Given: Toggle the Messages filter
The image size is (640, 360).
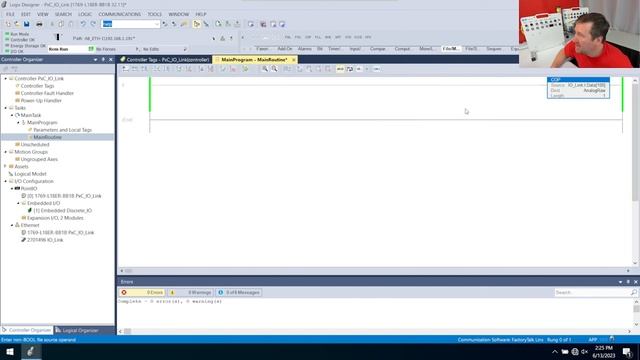Looking at the screenshot, I should [239, 292].
